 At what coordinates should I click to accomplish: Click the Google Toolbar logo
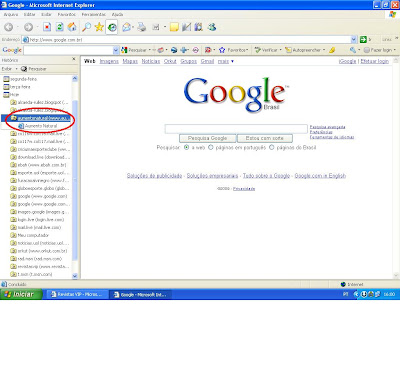pyautogui.click(x=12, y=50)
